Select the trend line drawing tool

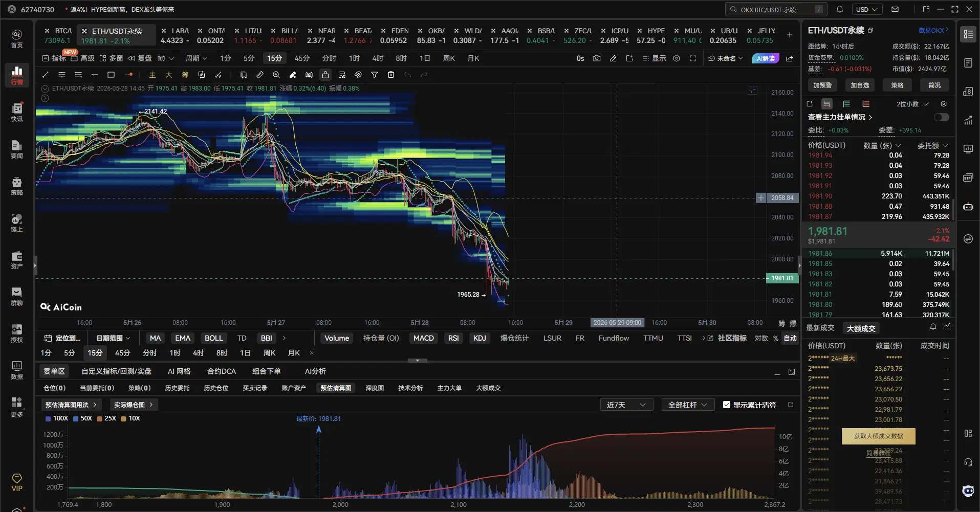click(46, 75)
